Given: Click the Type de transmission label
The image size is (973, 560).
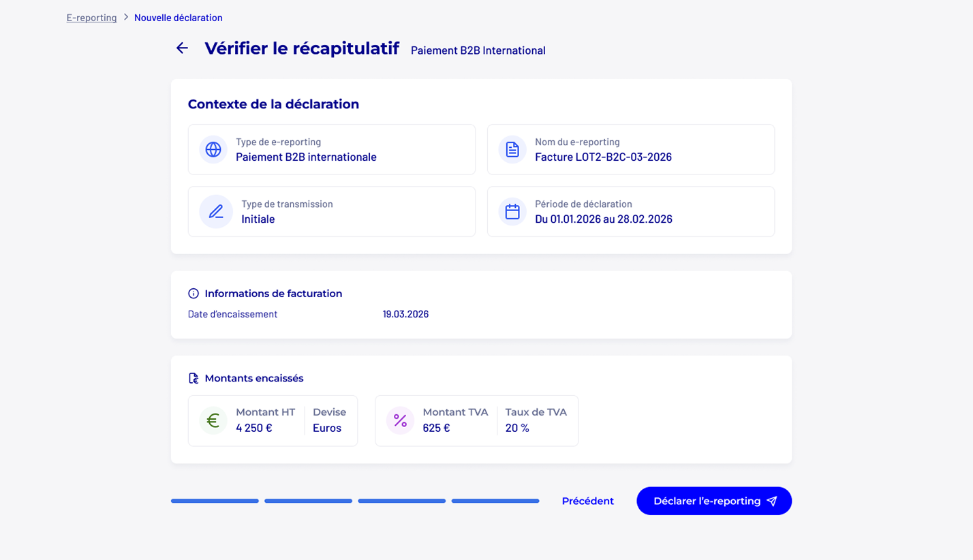Looking at the screenshot, I should (287, 204).
